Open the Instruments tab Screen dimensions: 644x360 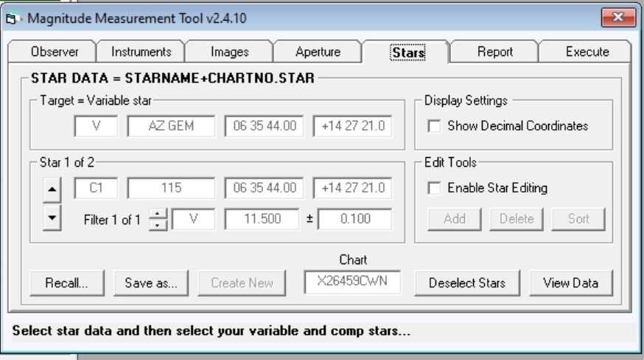coord(141,52)
